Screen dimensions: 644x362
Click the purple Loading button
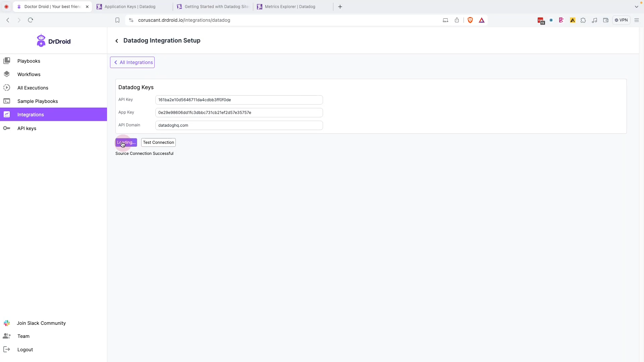[126, 142]
